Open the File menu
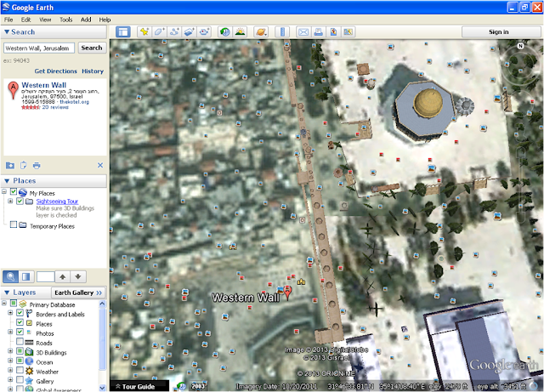Viewport: 544px width, 392px height. pos(8,20)
